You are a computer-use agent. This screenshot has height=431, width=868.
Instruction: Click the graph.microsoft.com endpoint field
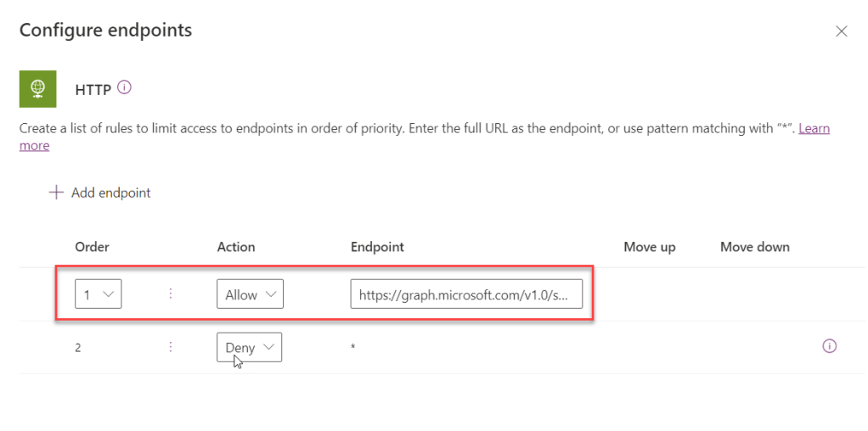pyautogui.click(x=466, y=294)
